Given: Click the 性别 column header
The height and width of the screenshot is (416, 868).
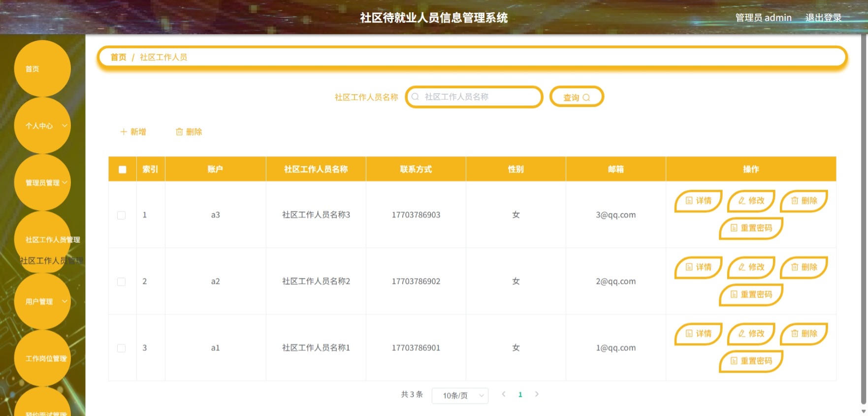Looking at the screenshot, I should (x=516, y=169).
